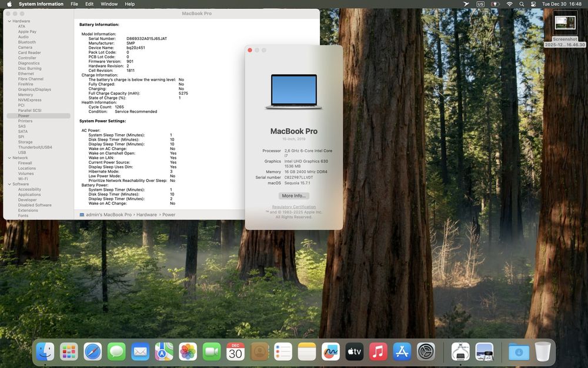This screenshot has height=368, width=588.
Task: Open the File menu
Action: tap(74, 4)
